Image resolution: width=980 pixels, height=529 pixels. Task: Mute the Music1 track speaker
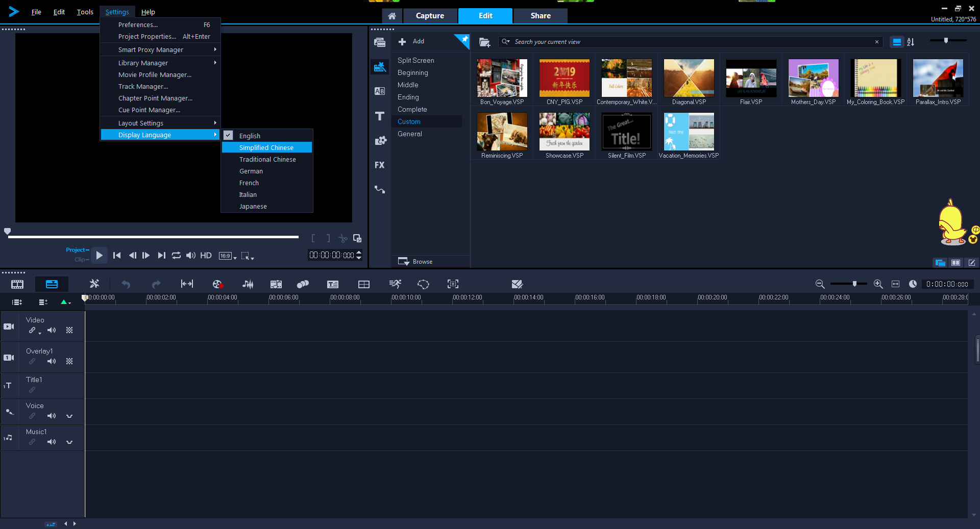tap(51, 442)
